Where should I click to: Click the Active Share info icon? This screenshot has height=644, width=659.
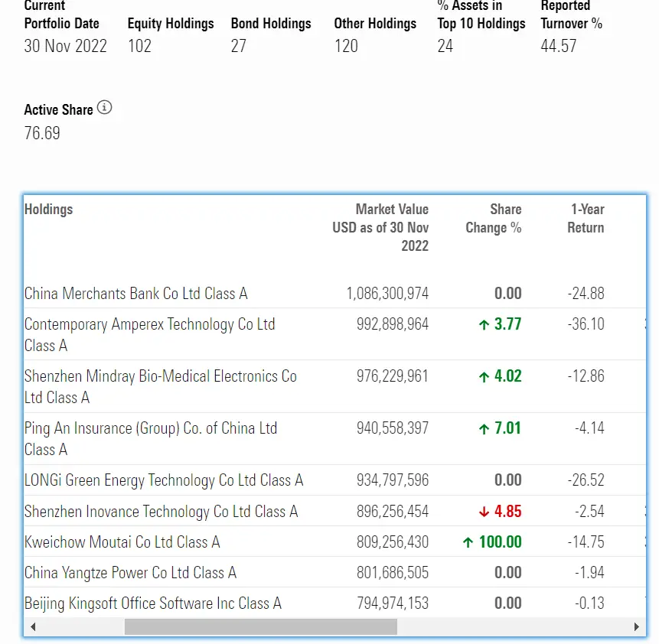point(105,108)
